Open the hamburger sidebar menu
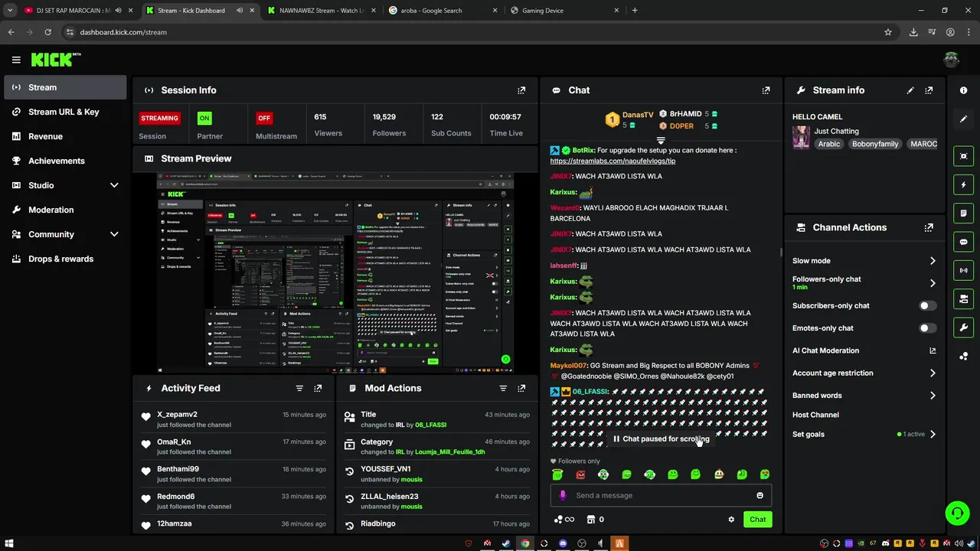Screen dimensions: 980x551 coord(16,60)
